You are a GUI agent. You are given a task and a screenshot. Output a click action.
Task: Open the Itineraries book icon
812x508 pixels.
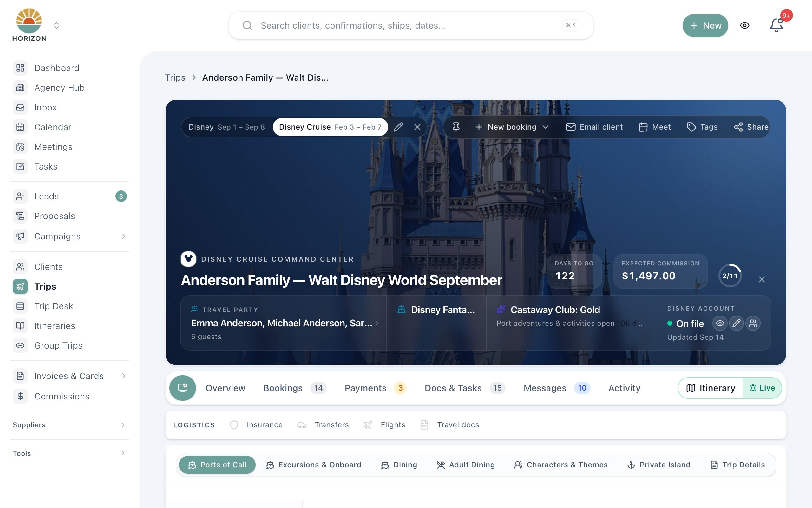[x=21, y=326]
